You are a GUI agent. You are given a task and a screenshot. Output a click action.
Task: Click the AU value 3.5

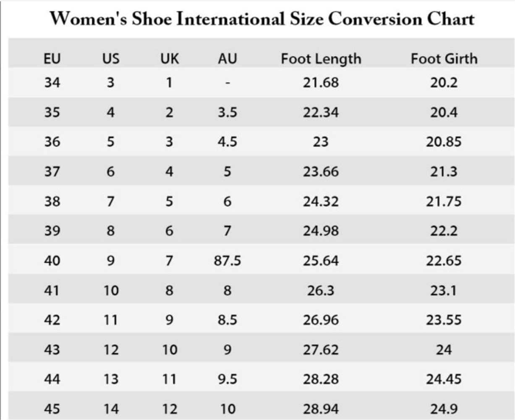[x=227, y=113]
